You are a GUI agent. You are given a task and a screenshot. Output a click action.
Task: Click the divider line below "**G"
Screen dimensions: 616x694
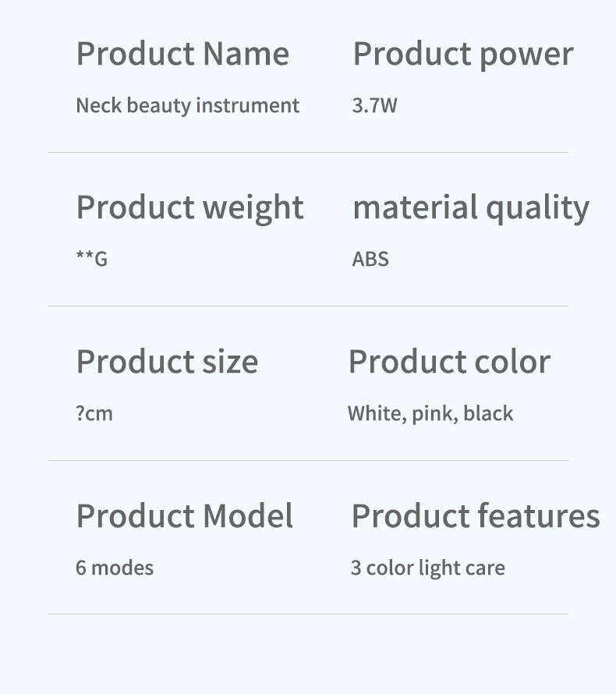point(307,306)
